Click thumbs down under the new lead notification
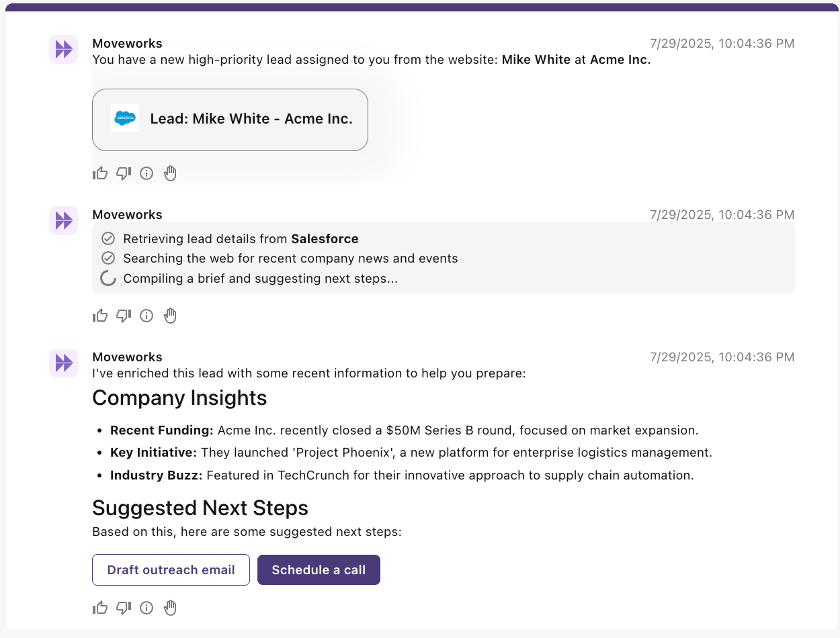Image resolution: width=840 pixels, height=638 pixels. coord(124,173)
